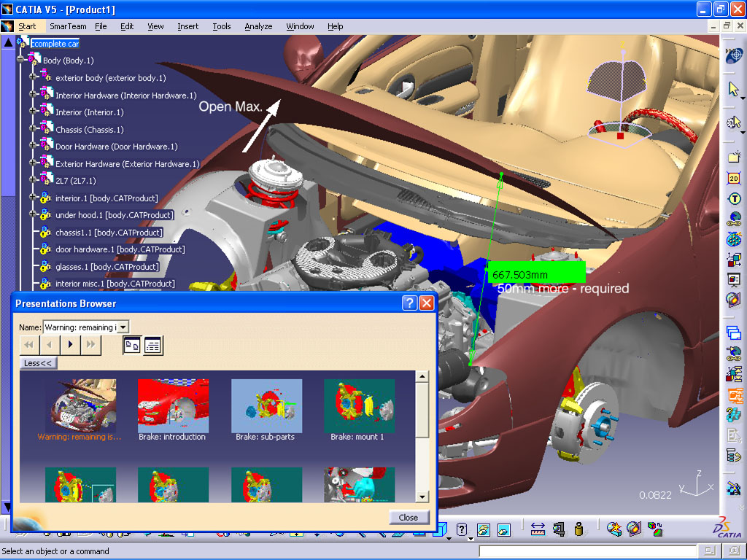Expand the Door Hardware tree node

[32, 145]
